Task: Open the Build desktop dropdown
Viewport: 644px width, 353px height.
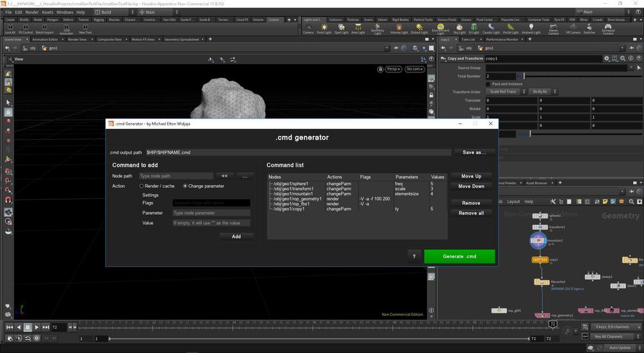Action: click(115, 12)
